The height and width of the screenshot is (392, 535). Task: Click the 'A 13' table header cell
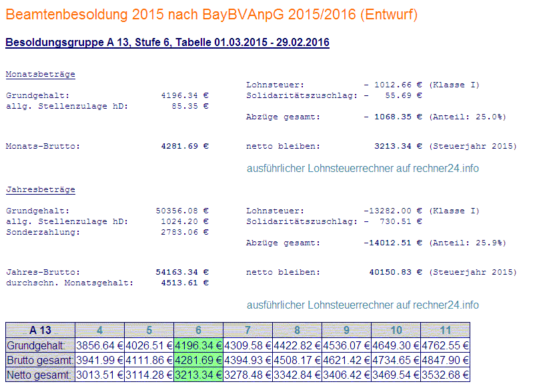click(40, 330)
